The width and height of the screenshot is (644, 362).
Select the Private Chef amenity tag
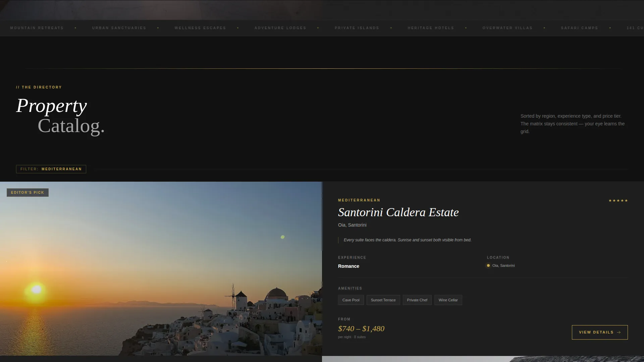click(417, 300)
